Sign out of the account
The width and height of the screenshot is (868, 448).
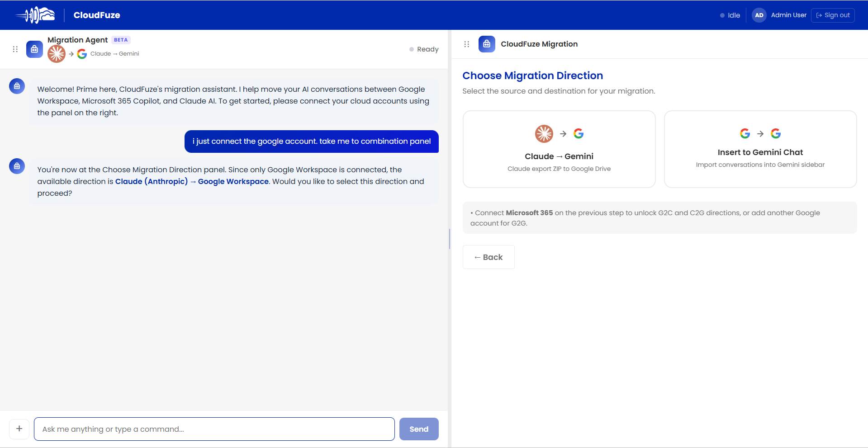[x=833, y=15]
